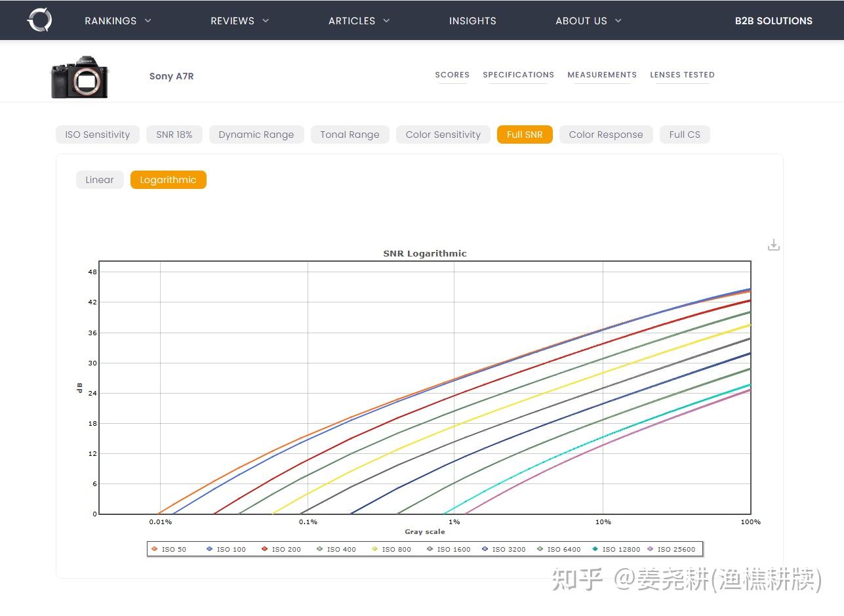Screen dimensions: 844x616
Task: Click the 100% x-axis tick label
Action: pos(751,522)
